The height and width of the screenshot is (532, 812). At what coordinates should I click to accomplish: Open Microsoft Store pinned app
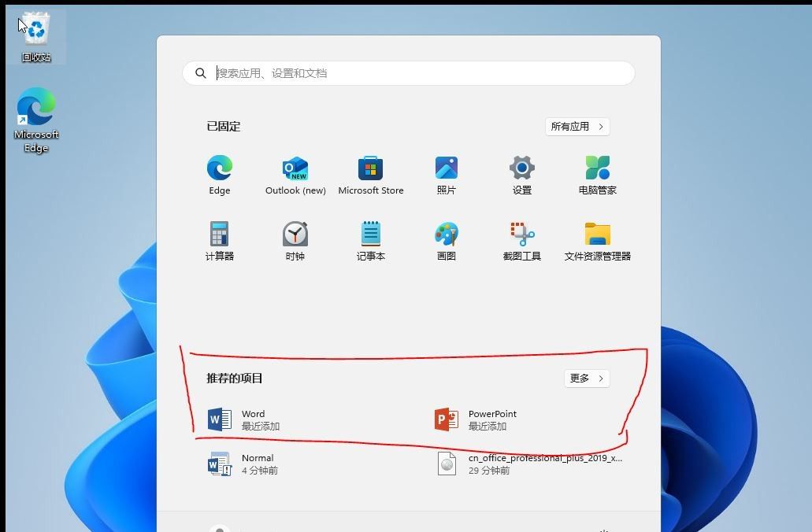[x=371, y=175]
